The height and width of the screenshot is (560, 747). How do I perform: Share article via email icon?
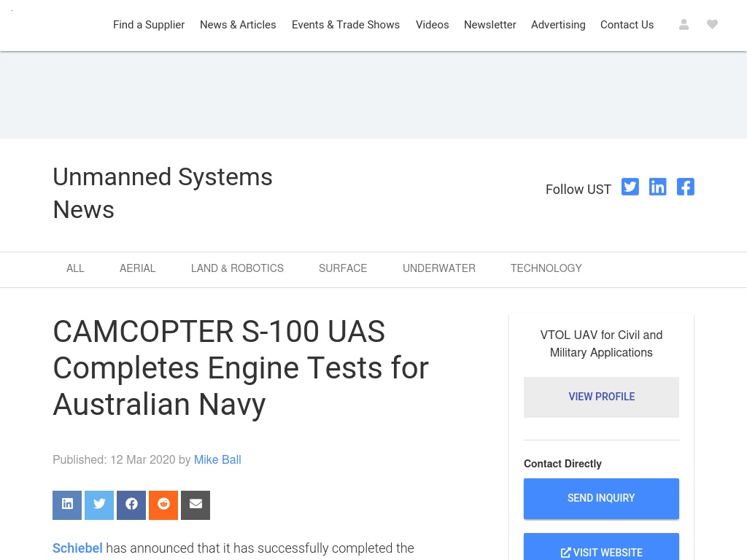[196, 505]
